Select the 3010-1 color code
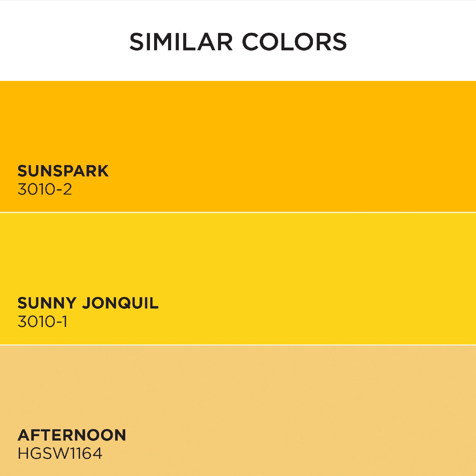 (43, 322)
